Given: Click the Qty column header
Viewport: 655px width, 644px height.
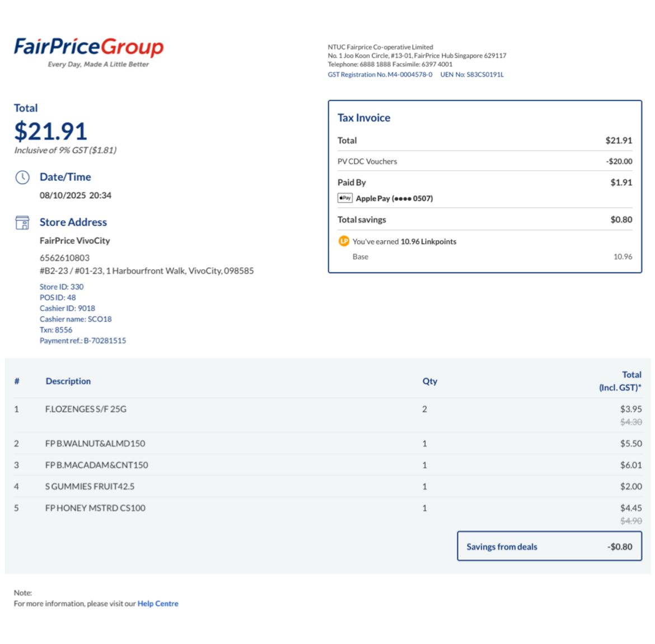Looking at the screenshot, I should pyautogui.click(x=430, y=381).
